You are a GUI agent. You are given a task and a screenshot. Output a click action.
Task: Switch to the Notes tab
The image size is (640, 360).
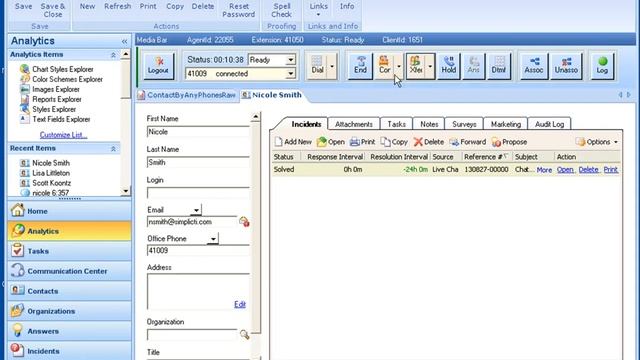(x=429, y=124)
